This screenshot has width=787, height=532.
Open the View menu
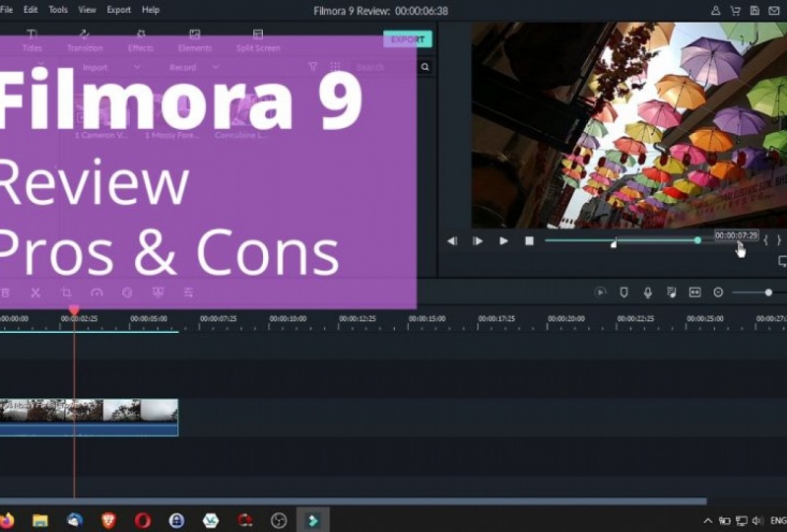[87, 10]
